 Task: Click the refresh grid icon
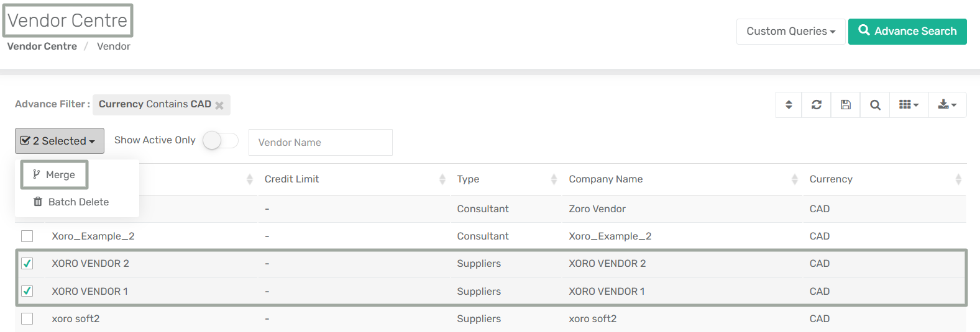coord(817,105)
